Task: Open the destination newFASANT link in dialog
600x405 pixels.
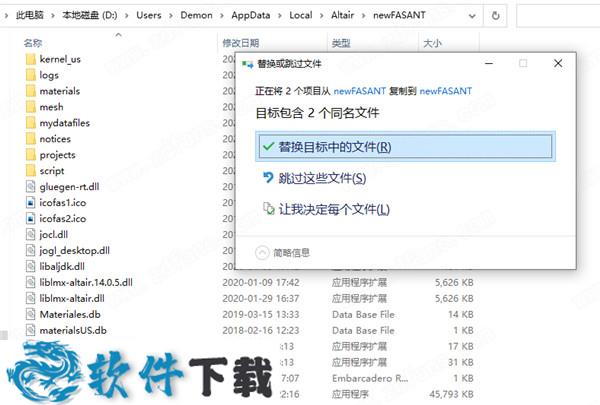Action: 446,91
